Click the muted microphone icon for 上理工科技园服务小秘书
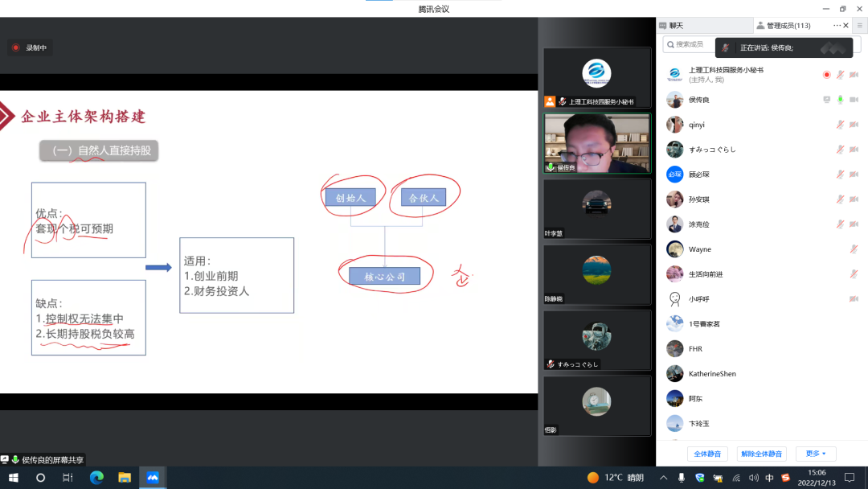This screenshot has width=868, height=489. 841,75
